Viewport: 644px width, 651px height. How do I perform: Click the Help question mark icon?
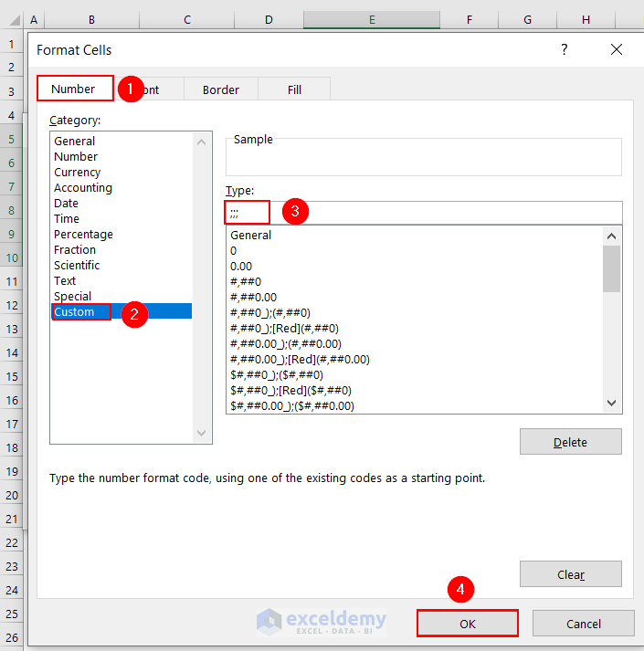pyautogui.click(x=564, y=49)
